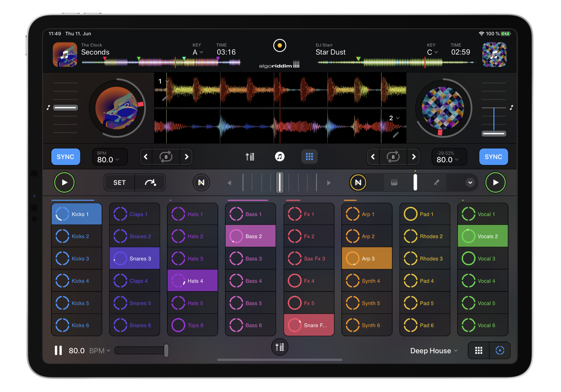Click the looper circular play mode icon
Screen dimensions: 561x392
tap(500, 350)
